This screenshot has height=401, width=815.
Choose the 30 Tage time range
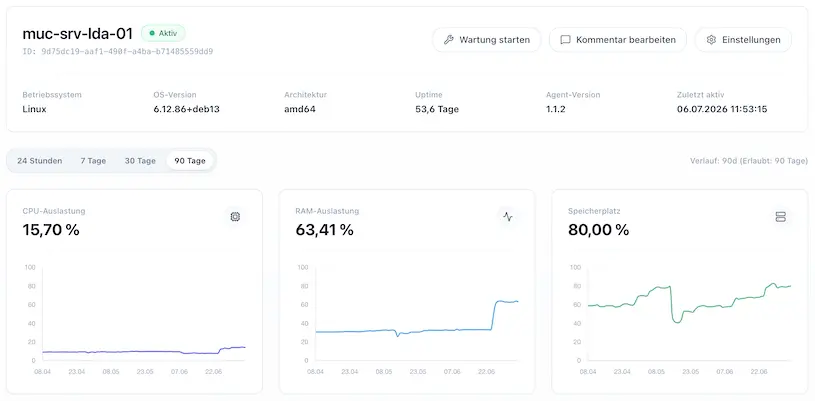pos(140,161)
